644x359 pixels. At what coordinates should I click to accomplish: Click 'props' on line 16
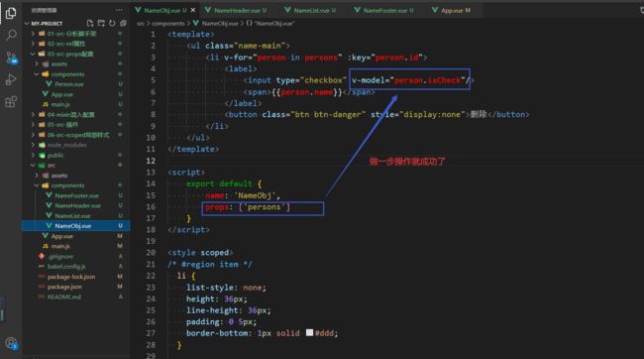(x=217, y=207)
